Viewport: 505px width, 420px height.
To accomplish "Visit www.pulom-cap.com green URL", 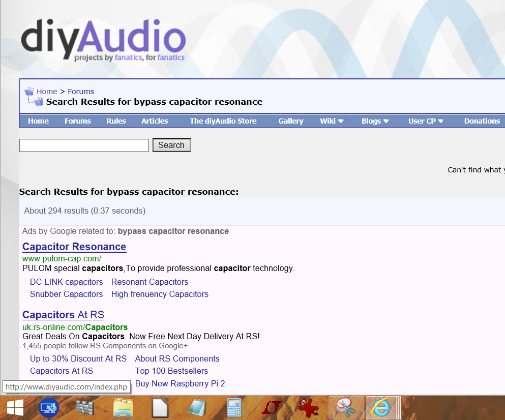I will [62, 259].
